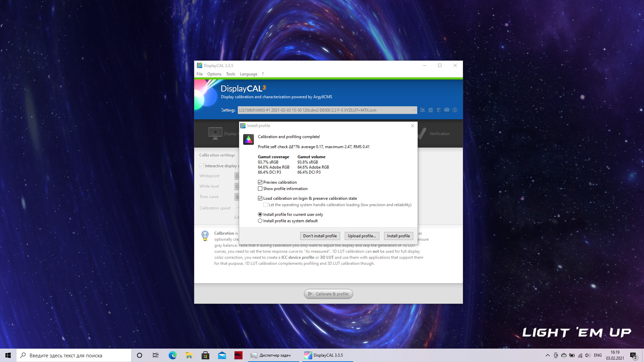Click the Windows search text field

[77, 355]
